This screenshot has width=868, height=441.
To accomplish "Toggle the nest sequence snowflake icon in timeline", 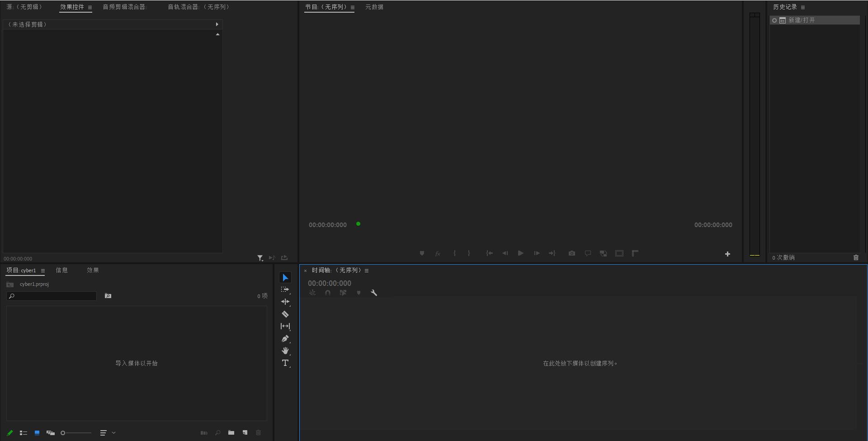I will [312, 293].
